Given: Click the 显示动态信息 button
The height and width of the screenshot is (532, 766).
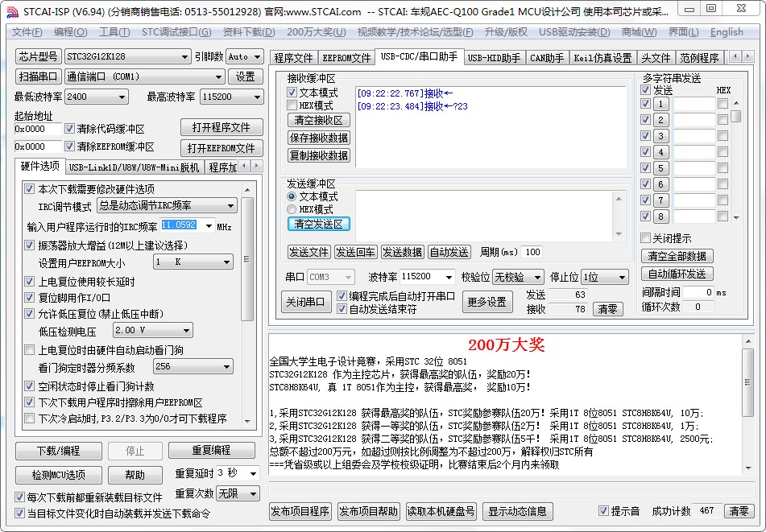Looking at the screenshot, I should pos(517,511).
